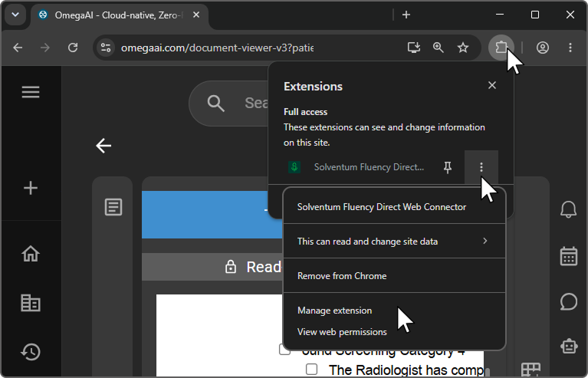
Task: Open Chrome's three-dot main menu
Action: tap(570, 48)
